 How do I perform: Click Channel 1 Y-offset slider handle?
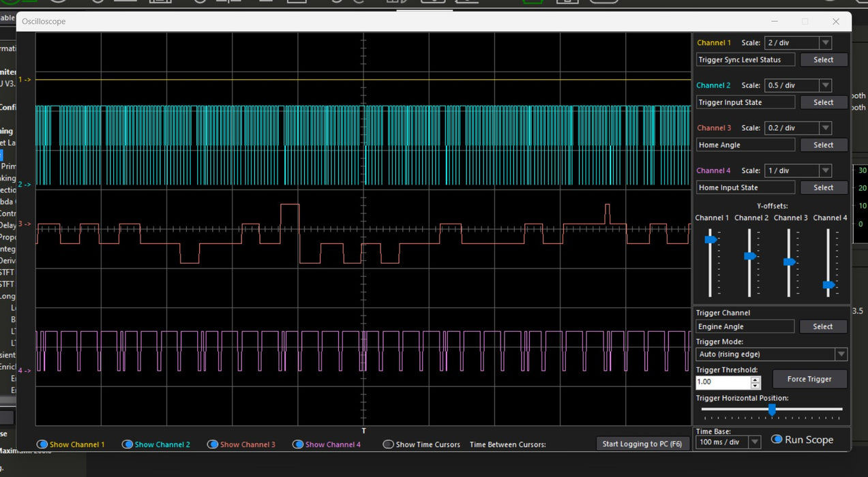pyautogui.click(x=710, y=240)
